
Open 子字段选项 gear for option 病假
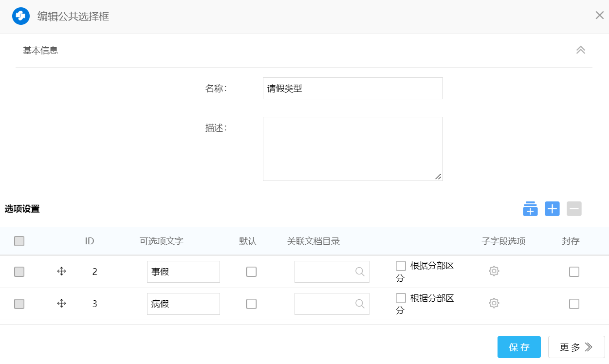[494, 303]
